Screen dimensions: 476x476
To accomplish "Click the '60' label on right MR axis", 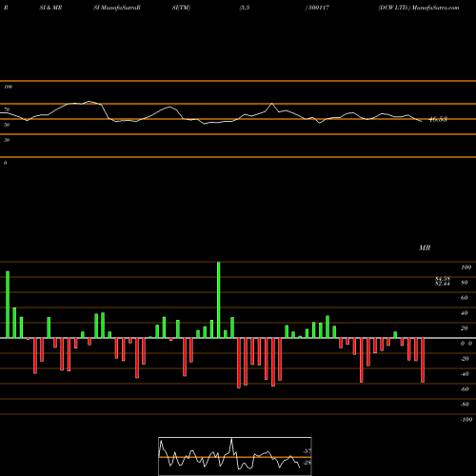I will click(465, 298).
